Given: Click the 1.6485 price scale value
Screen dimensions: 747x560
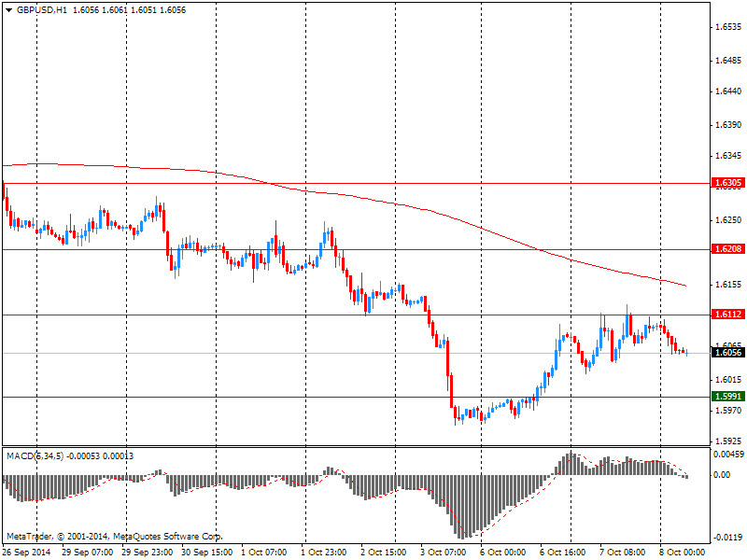Looking at the screenshot, I should pos(729,61).
